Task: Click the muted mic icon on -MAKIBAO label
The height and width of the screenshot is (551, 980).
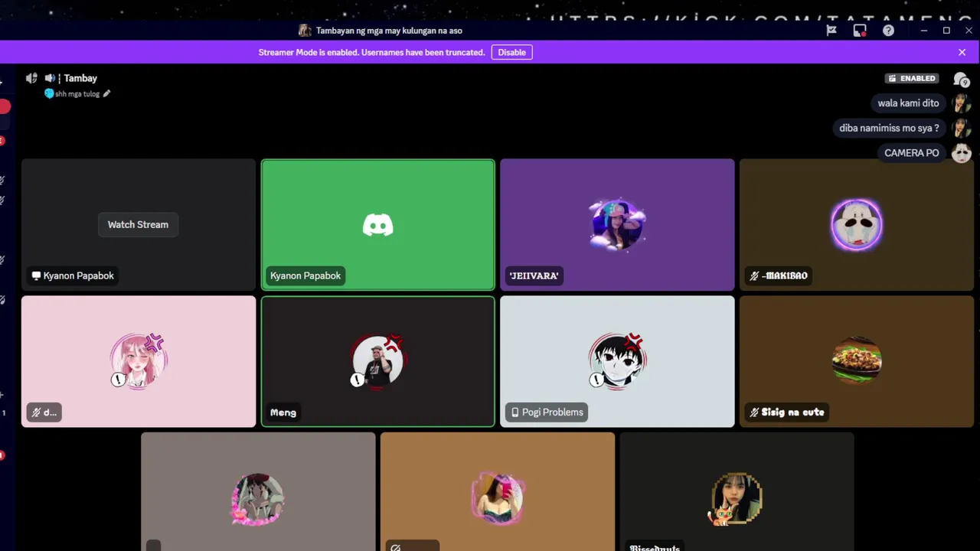Action: click(754, 275)
